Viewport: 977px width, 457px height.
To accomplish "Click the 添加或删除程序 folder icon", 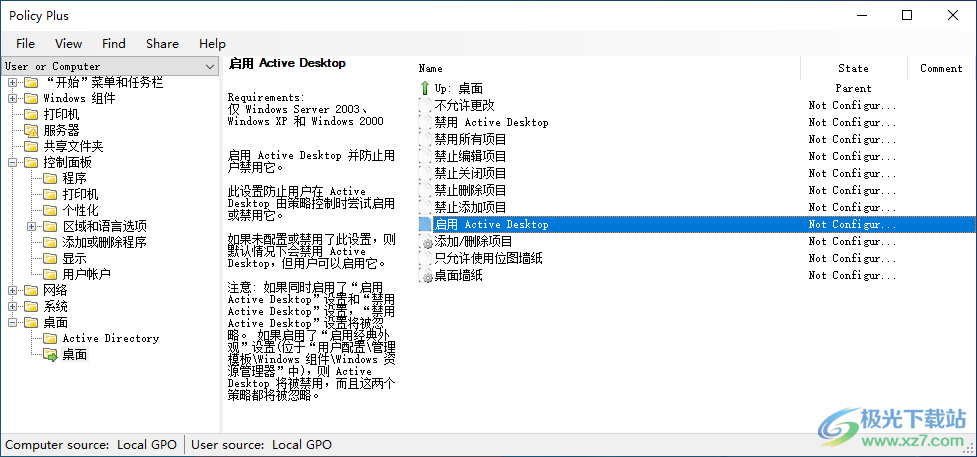I will (50, 243).
